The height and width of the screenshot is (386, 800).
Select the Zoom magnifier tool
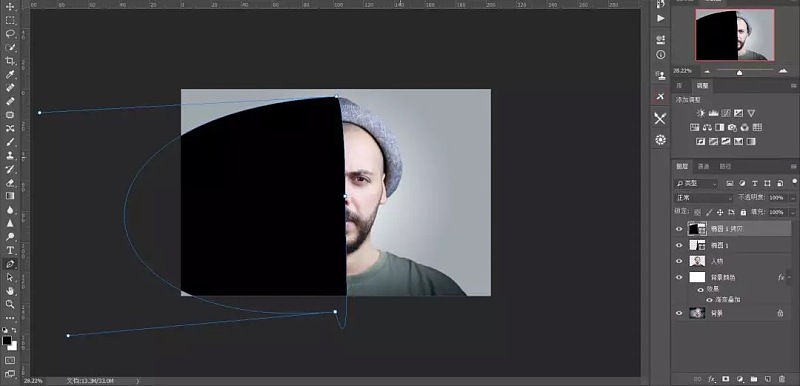tap(10, 304)
